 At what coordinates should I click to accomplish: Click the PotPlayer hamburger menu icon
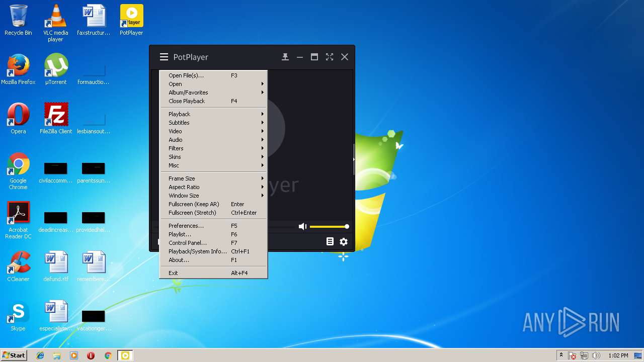(164, 57)
